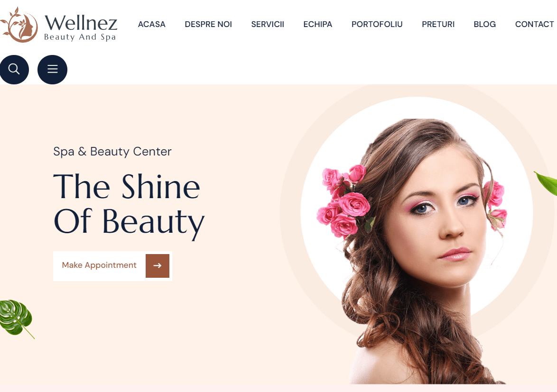Image resolution: width=557 pixels, height=392 pixels.
Task: Click the round search icon button
Action: click(14, 70)
